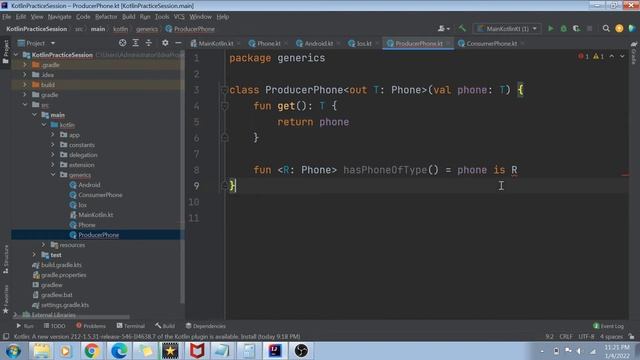The image size is (640, 360).
Task: Click the error count indicator in editor
Action: point(584,56)
